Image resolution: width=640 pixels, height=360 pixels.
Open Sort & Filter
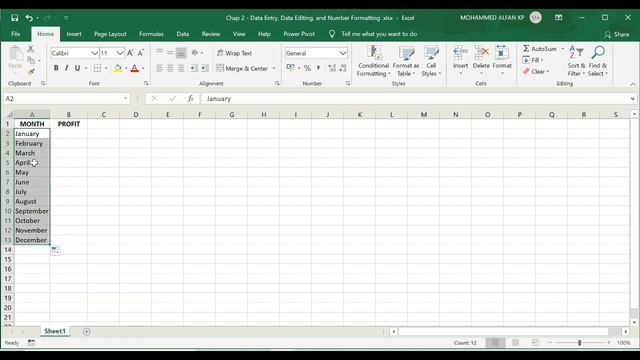tap(576, 61)
